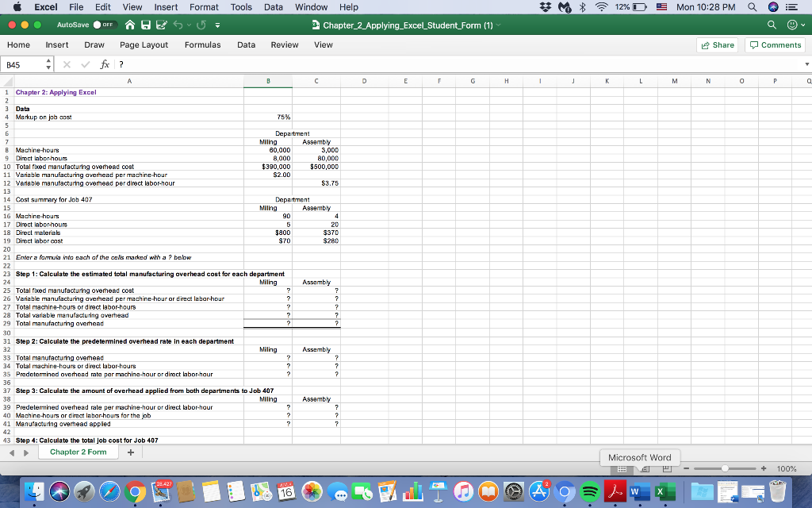Open the Format menu in the menu bar
This screenshot has width=812, height=508.
point(204,7)
